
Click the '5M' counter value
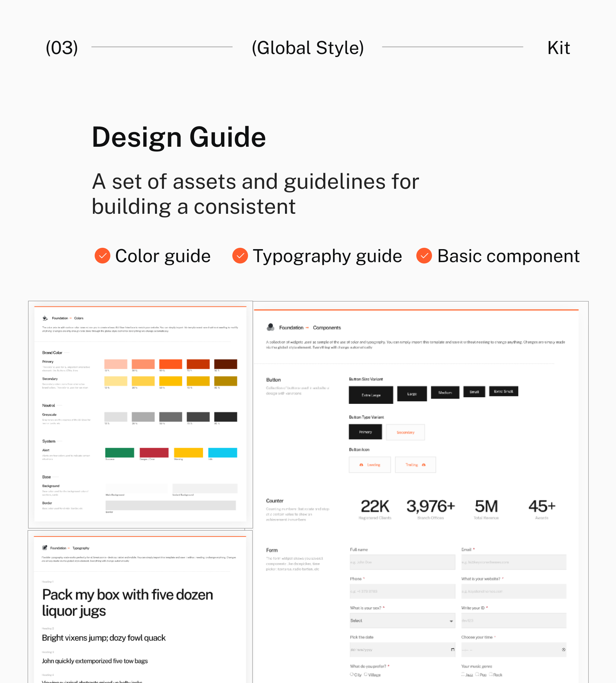pyautogui.click(x=486, y=506)
